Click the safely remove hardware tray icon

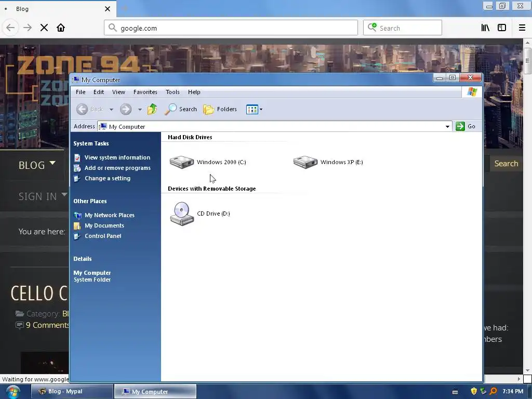point(483,391)
